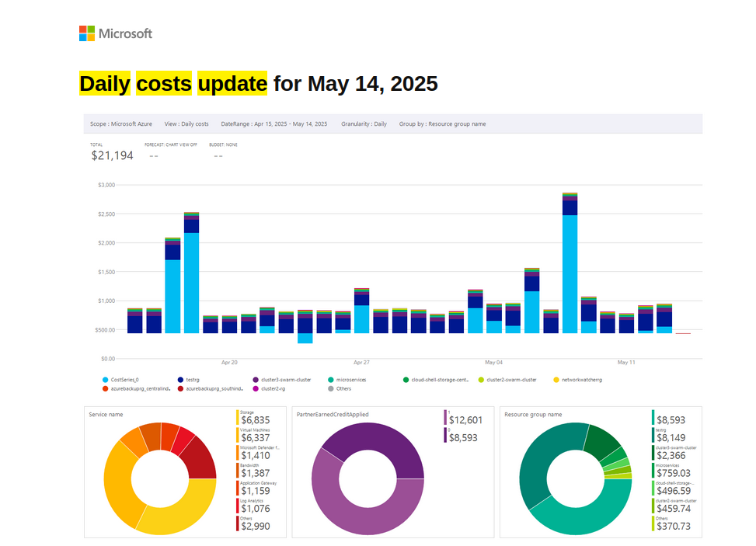Click the cloud-shell-storage $496.59 value

674,491
